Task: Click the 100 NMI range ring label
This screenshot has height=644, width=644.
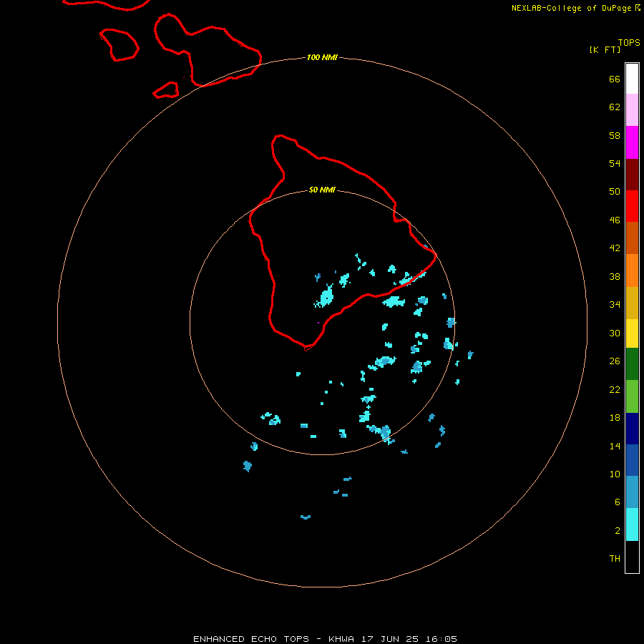Action: pos(322,57)
